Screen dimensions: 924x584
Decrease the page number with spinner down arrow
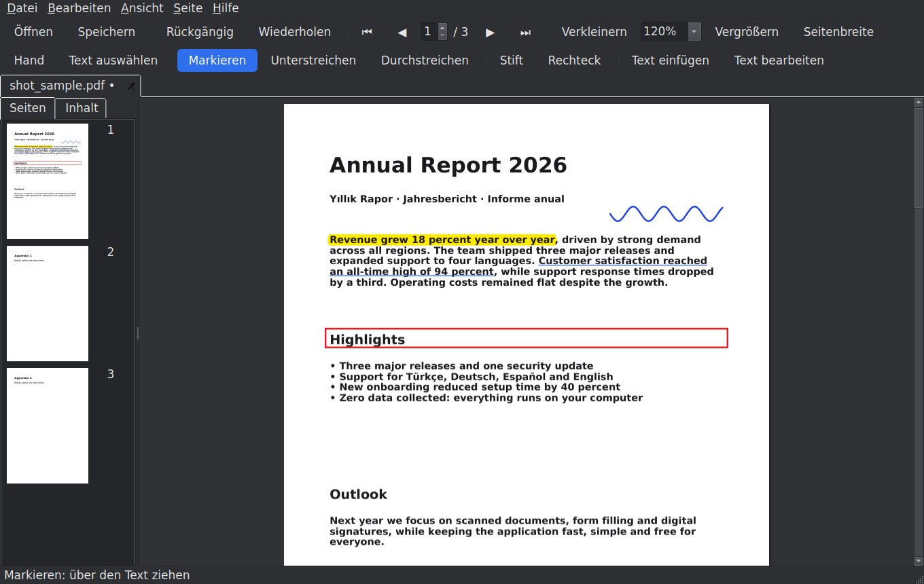click(443, 36)
